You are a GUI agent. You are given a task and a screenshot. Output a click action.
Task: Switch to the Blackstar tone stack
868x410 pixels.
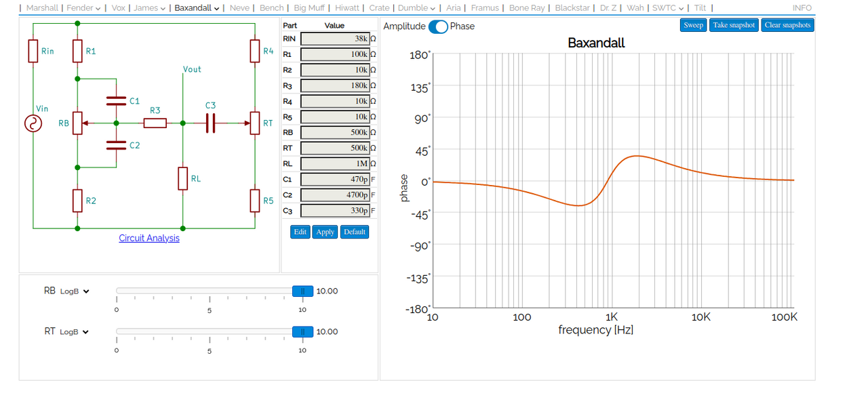[573, 8]
